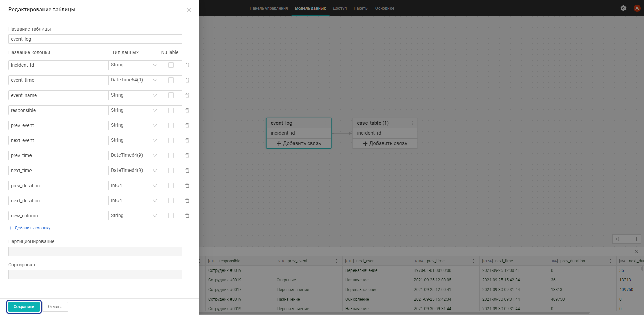Toggle Nullable for new_column
644x315 pixels.
(x=171, y=216)
